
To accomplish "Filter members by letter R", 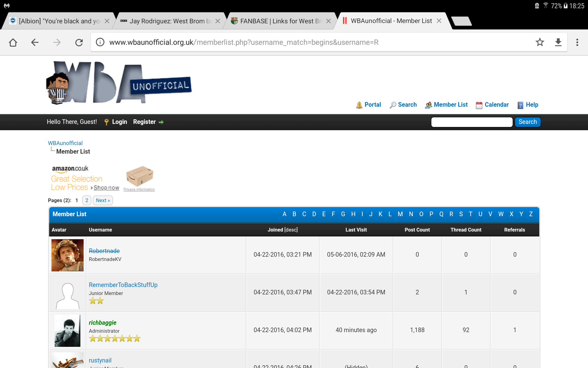I will point(451,214).
